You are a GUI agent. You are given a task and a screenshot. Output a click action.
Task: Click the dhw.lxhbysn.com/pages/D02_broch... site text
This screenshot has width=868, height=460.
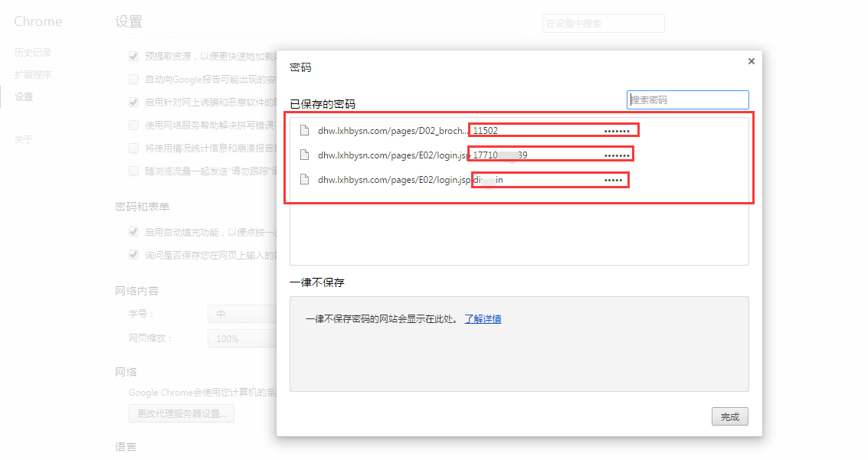(393, 131)
